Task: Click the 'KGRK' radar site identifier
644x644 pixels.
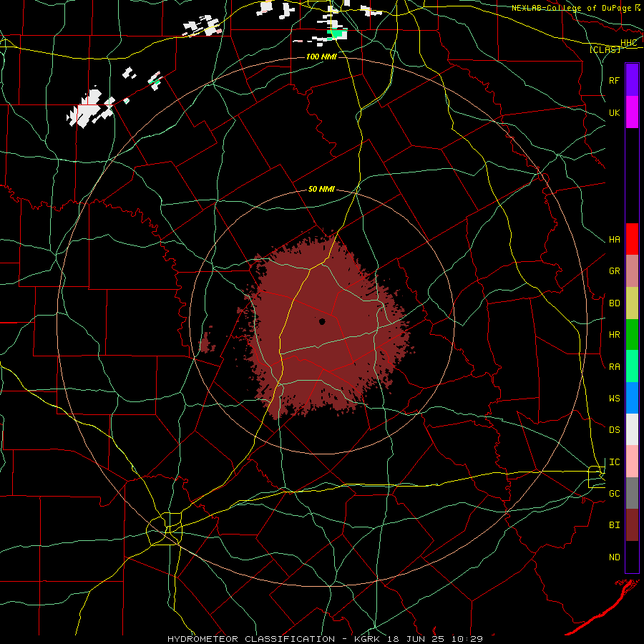Action: click(367, 639)
